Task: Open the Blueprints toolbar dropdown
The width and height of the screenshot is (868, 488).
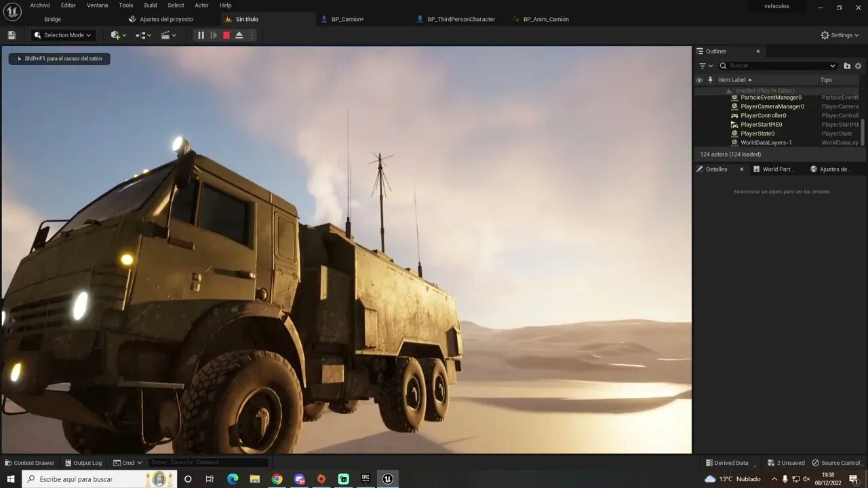Action: pyautogui.click(x=144, y=35)
